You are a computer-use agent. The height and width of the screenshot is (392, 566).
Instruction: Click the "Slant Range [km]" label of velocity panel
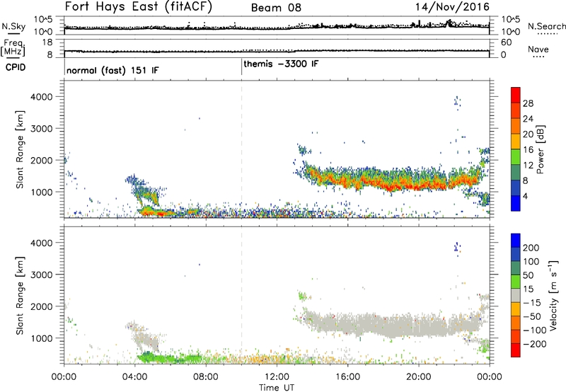[x=20, y=295]
